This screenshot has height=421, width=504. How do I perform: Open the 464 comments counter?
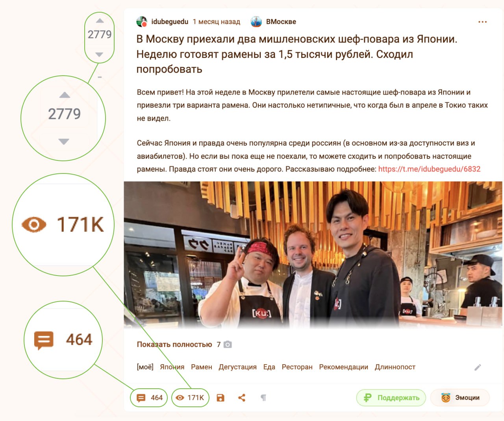point(149,398)
